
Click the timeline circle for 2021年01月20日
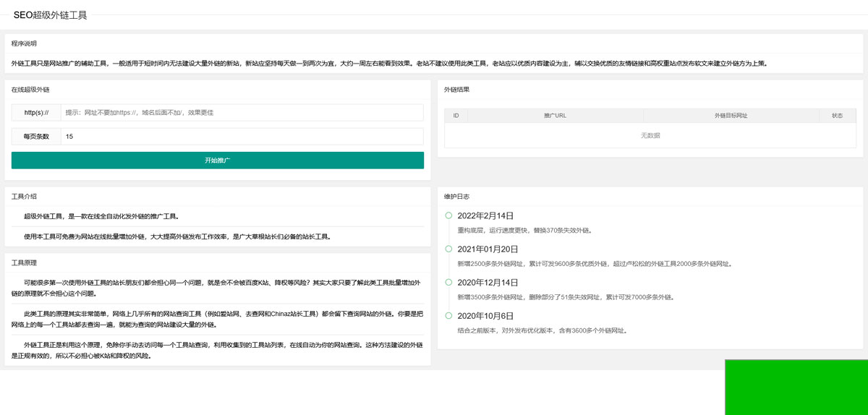448,249
